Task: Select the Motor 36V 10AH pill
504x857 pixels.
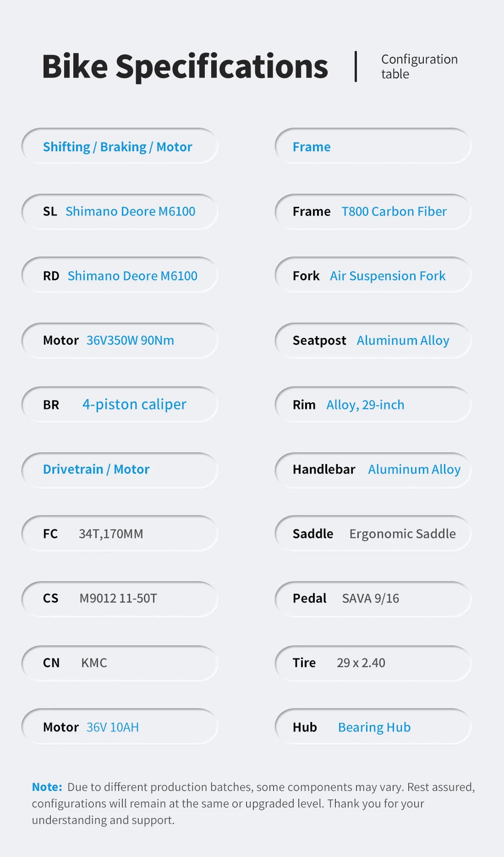Action: pos(120,726)
